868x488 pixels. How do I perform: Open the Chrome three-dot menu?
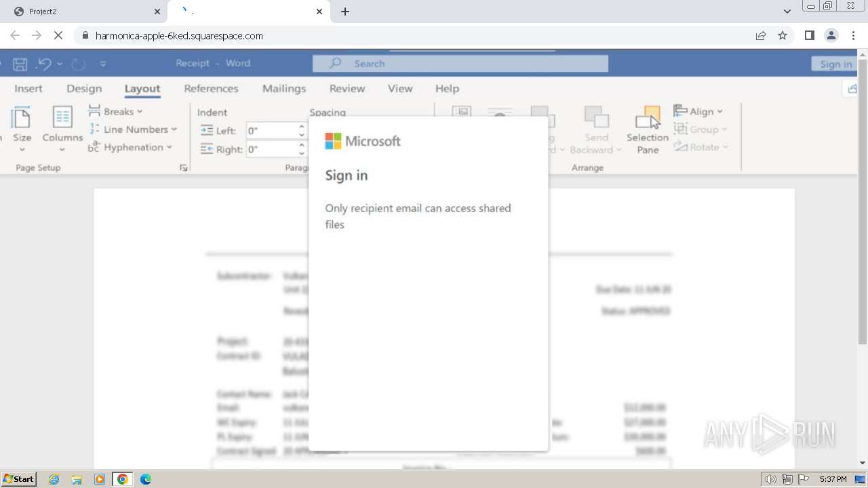click(853, 35)
